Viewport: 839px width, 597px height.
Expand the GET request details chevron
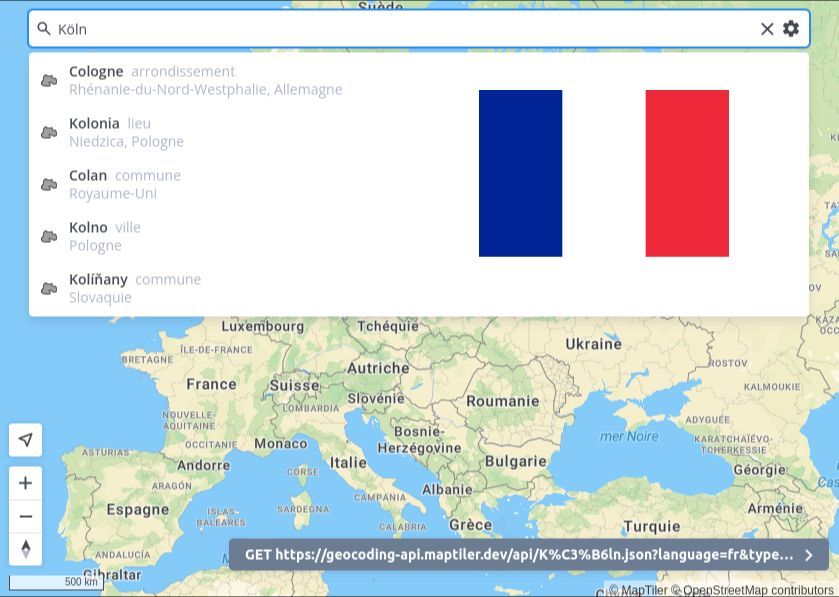click(x=809, y=555)
